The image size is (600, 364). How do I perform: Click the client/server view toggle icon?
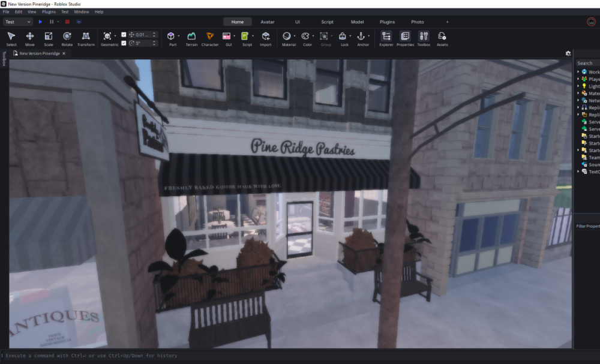[x=79, y=22]
